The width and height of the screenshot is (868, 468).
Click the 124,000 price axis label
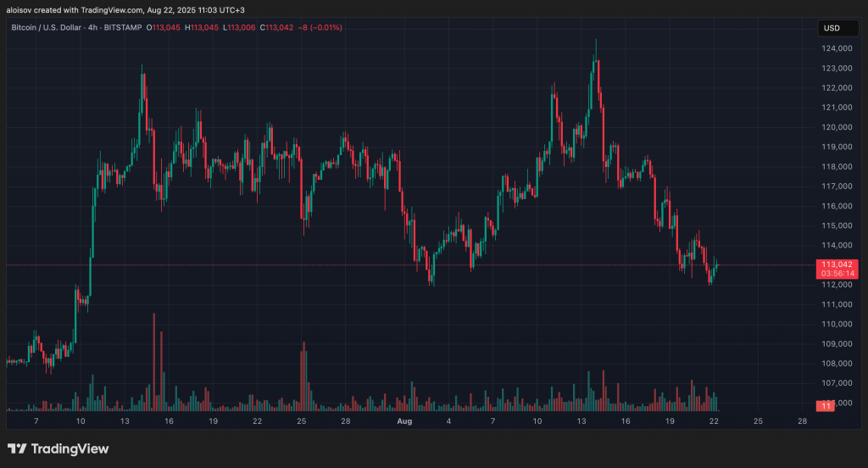tap(835, 48)
